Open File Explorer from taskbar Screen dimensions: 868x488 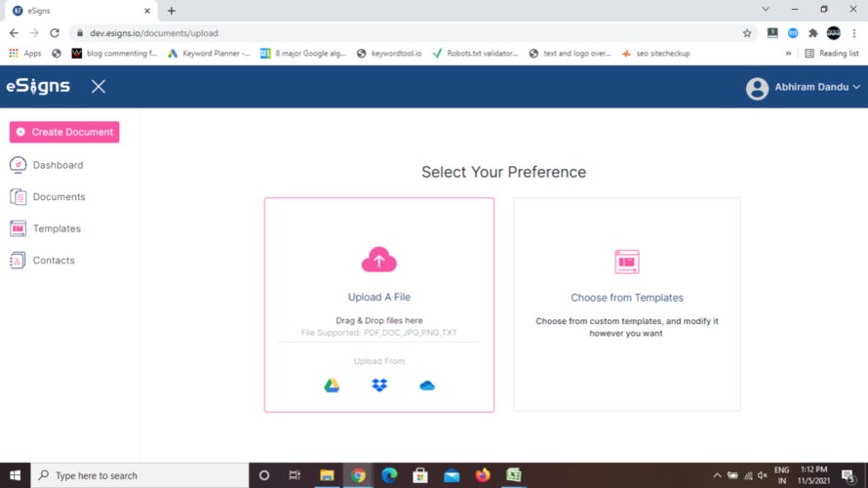[327, 475]
